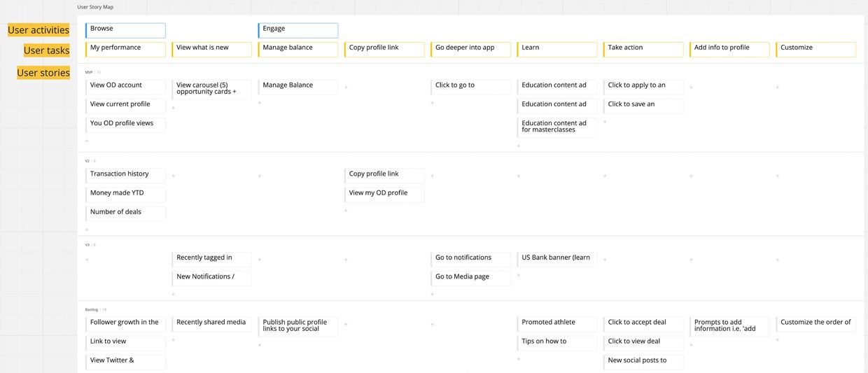Viewport: 868px width, 373px height.
Task: Add card via plus below 'View my OD profile'
Action: pos(346,211)
